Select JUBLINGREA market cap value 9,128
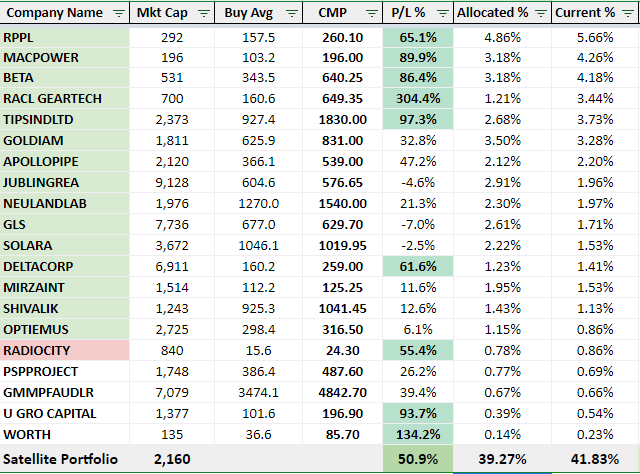The height and width of the screenshot is (474, 640). point(178,182)
